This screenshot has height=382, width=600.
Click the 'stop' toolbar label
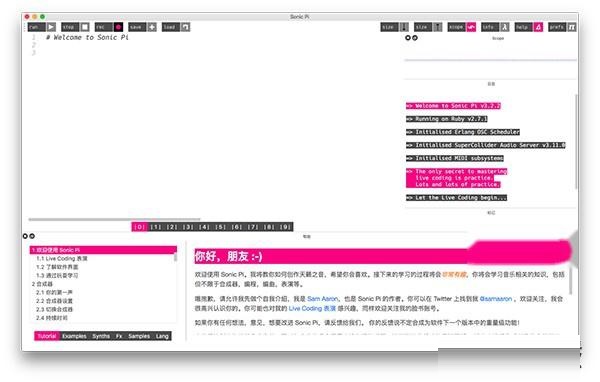click(x=71, y=27)
